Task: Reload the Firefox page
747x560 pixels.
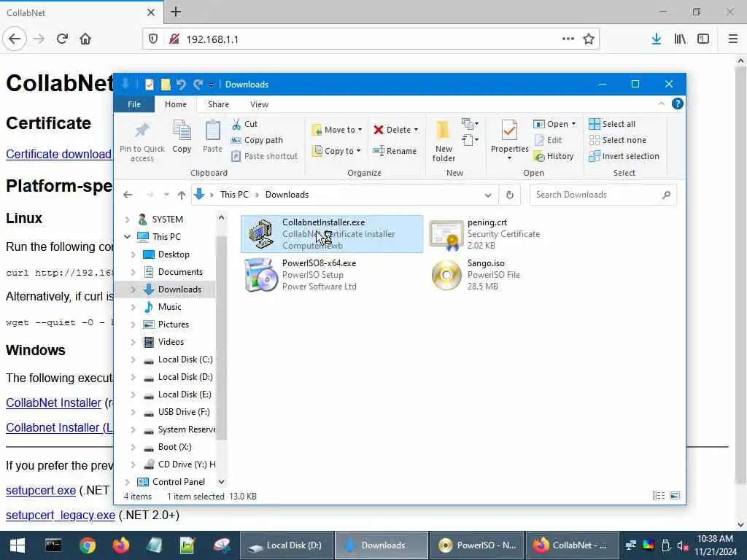Action: tap(62, 39)
